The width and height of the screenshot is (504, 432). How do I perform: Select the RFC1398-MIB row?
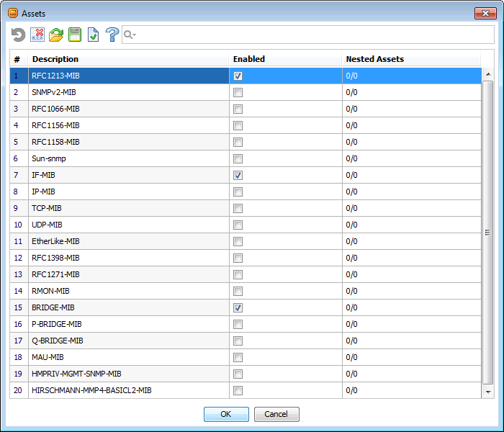tap(246, 258)
